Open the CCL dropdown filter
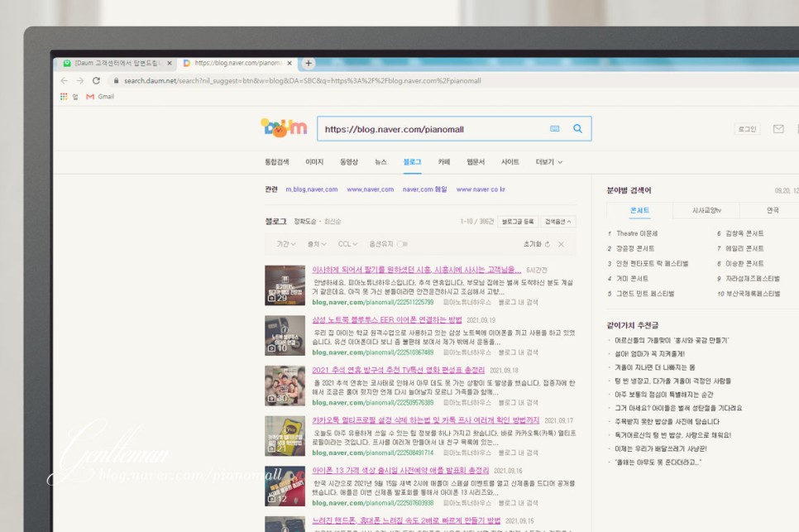Image resolution: width=799 pixels, height=532 pixels. point(347,244)
